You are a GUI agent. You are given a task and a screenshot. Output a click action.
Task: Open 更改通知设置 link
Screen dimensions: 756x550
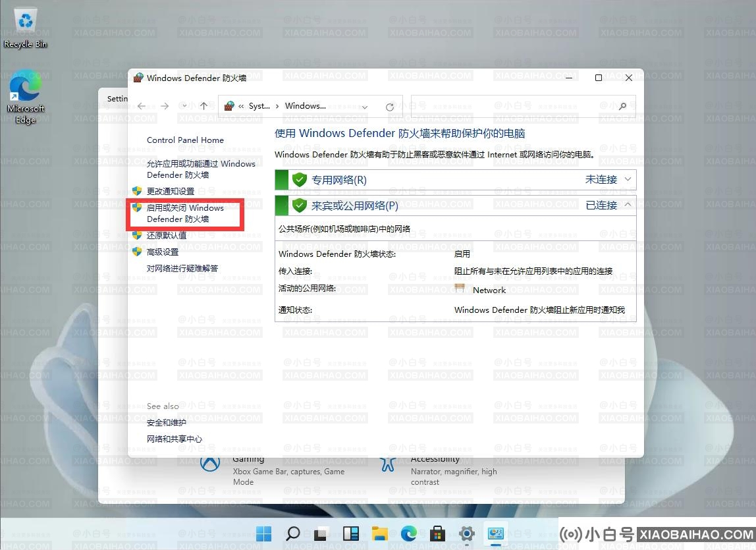point(170,192)
